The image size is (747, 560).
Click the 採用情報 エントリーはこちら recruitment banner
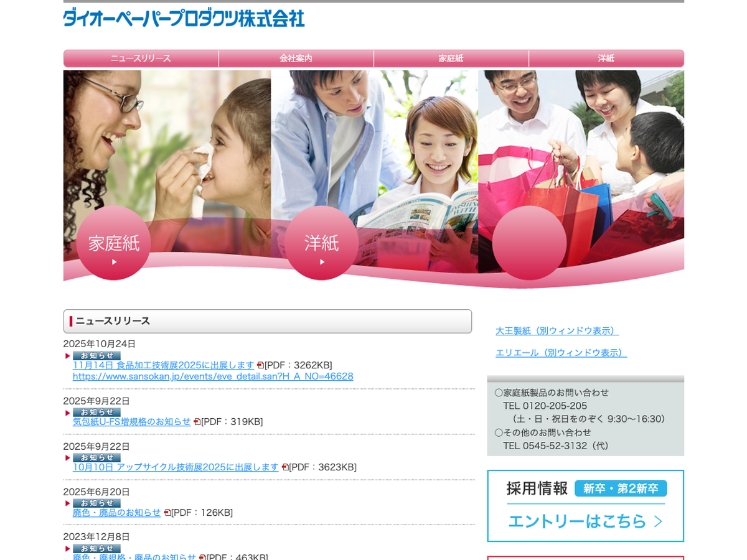click(x=585, y=506)
